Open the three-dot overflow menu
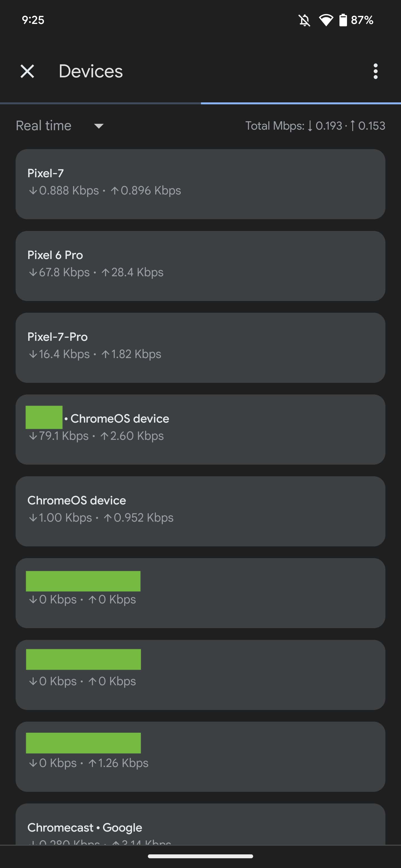401x868 pixels. pyautogui.click(x=375, y=71)
